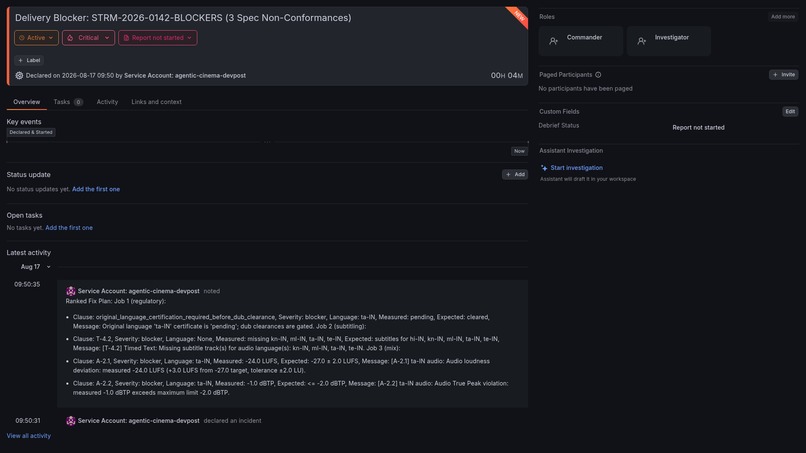Click the Paged Participants info icon
Screen dimensions: 806x453
click(598, 75)
